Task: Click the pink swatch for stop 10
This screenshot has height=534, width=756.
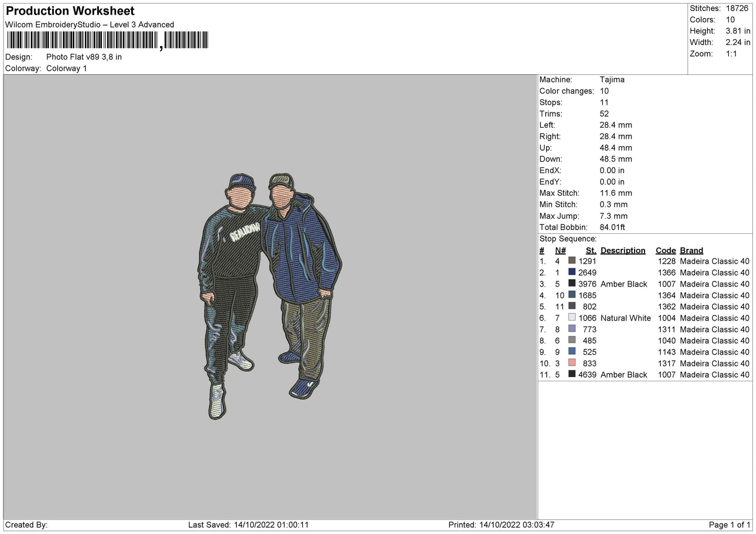Action: 572,363
